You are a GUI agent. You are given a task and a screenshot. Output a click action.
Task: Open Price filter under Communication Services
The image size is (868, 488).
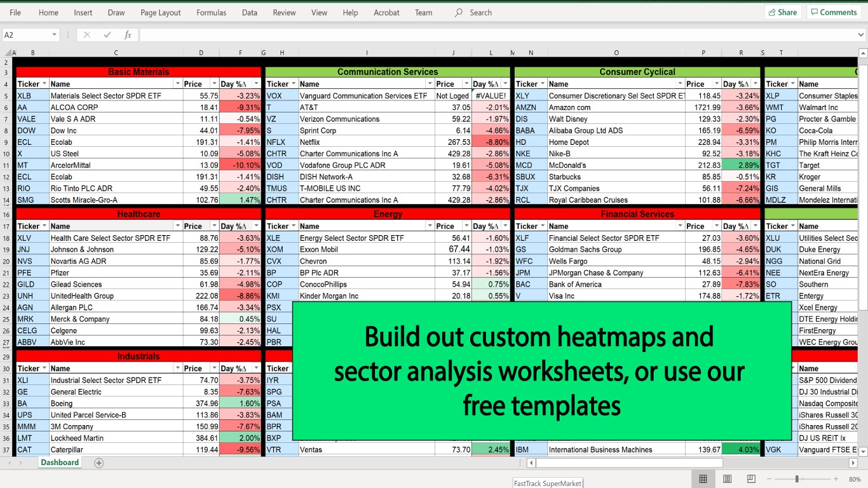click(467, 84)
